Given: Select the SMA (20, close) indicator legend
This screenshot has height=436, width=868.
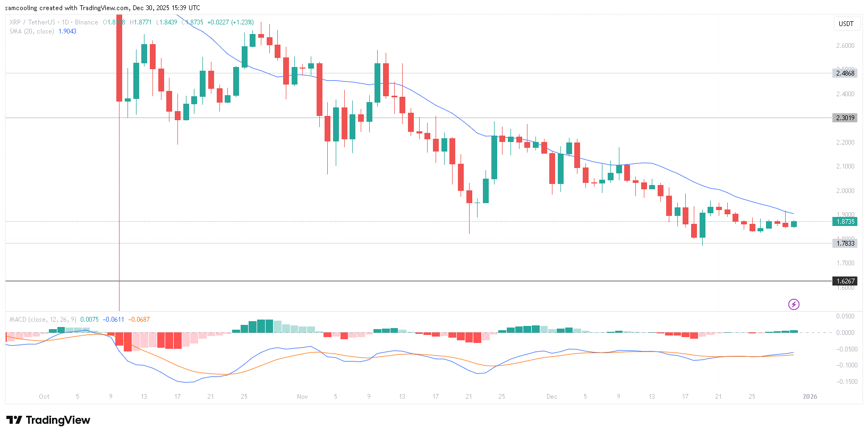Looking at the screenshot, I should 31,31.
